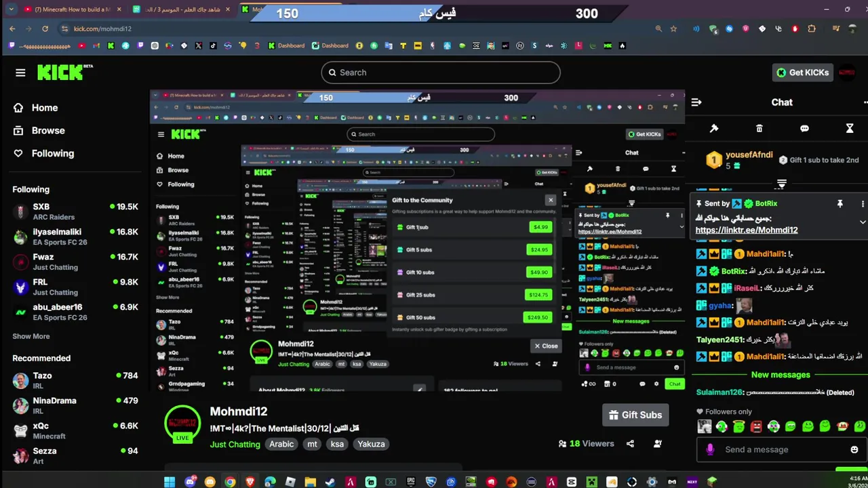The image size is (868, 488).
Task: Open Epic Games launcher in taskbar
Action: tap(411, 482)
